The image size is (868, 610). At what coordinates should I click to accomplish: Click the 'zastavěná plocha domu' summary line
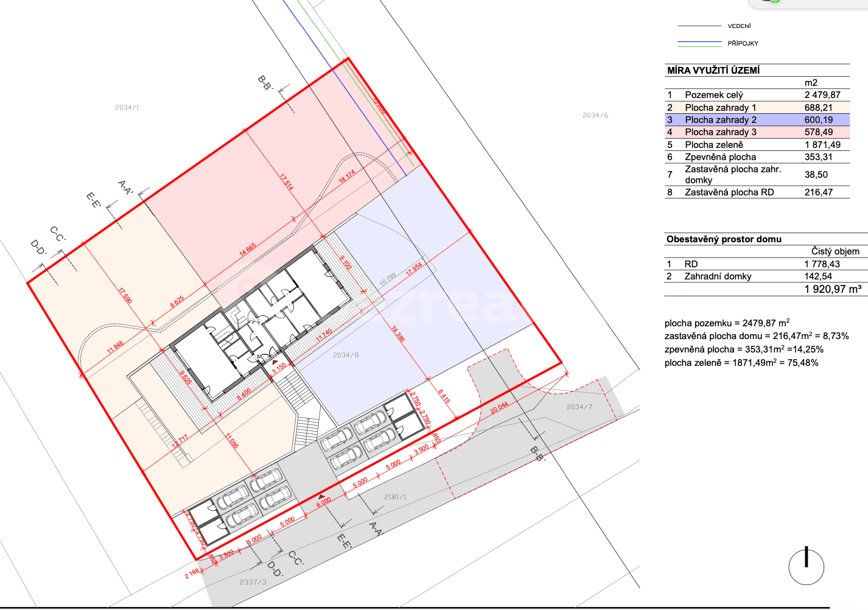(757, 336)
